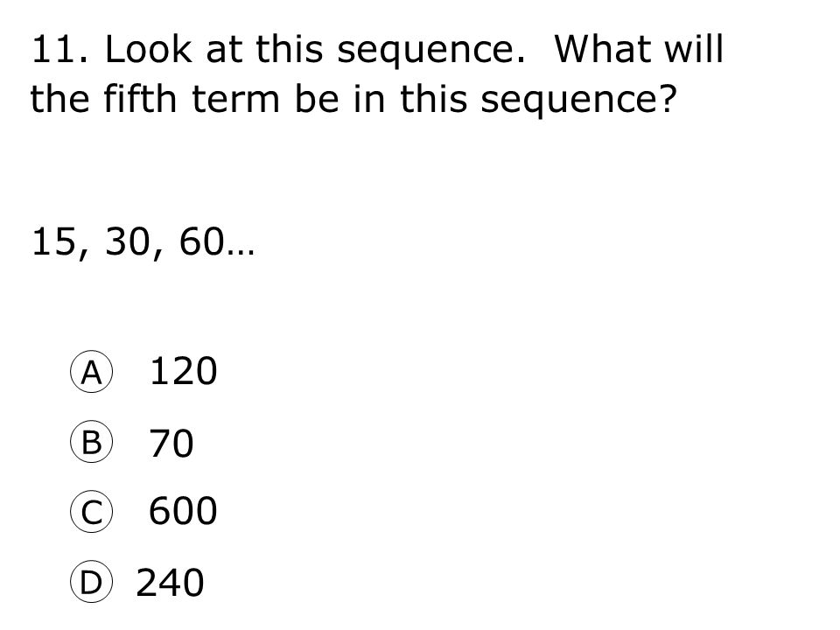Click the answer value 240
The width and height of the screenshot is (840, 630).
point(170,583)
